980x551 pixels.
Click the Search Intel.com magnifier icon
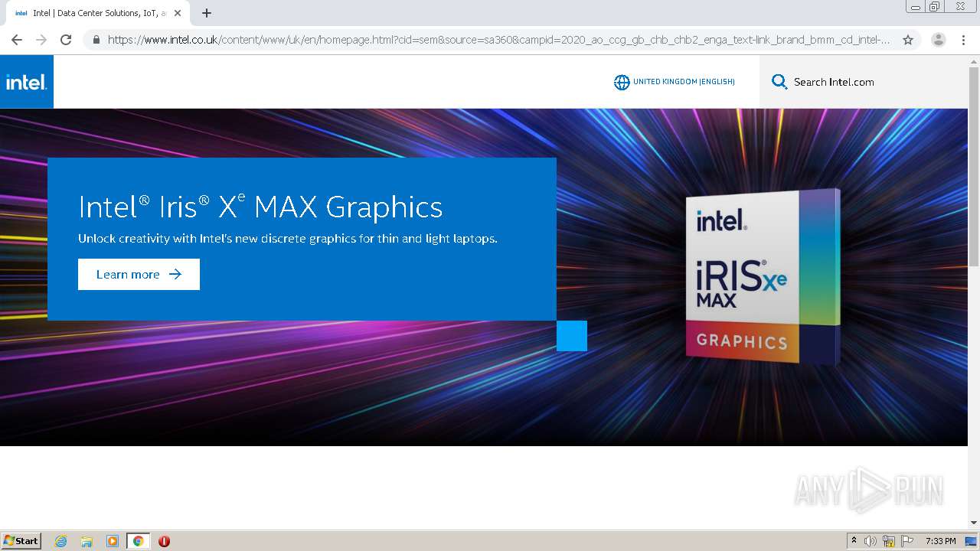[779, 82]
